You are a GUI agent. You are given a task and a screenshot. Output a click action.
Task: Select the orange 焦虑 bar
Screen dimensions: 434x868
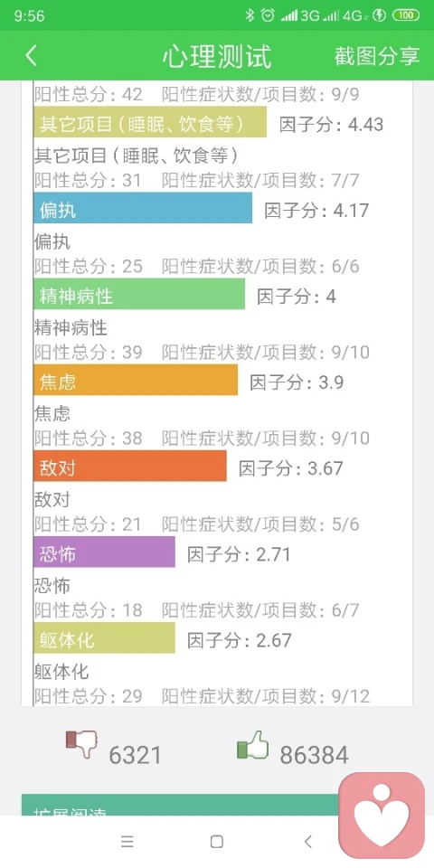(136, 380)
